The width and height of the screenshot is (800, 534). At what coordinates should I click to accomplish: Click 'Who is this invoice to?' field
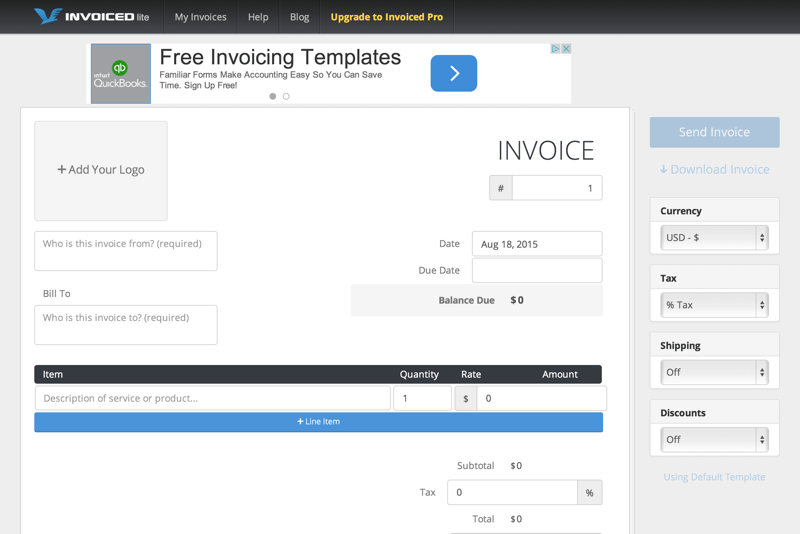126,325
